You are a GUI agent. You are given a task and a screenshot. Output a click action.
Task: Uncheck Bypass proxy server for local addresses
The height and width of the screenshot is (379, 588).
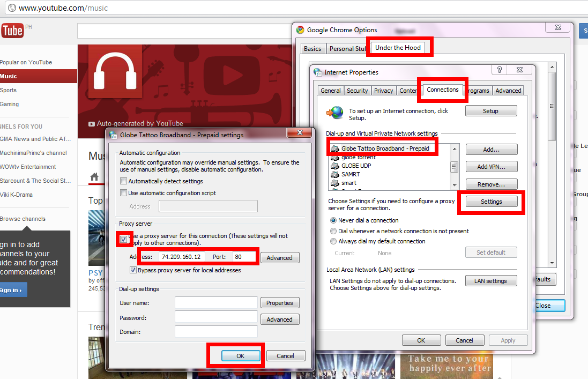click(133, 270)
